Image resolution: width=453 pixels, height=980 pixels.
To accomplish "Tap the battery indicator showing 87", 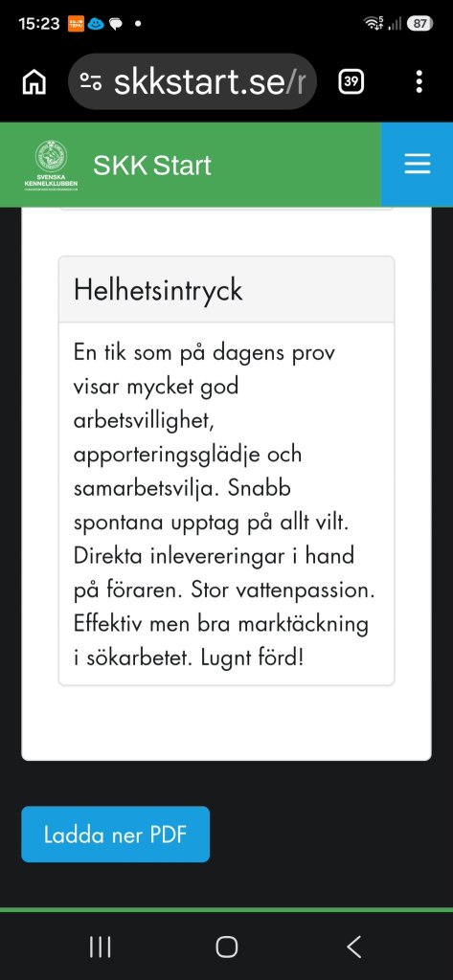I will 419,24.
